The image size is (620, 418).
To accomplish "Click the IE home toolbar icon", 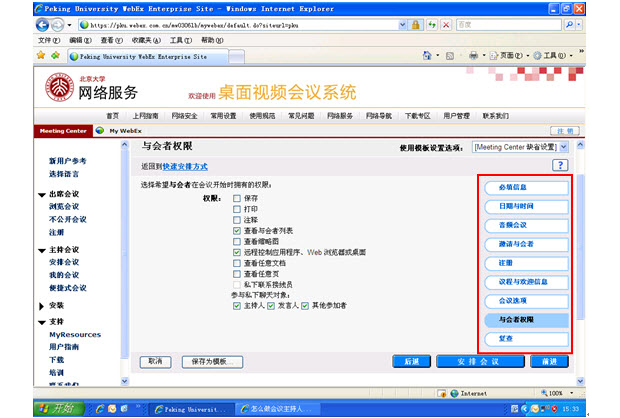I will 428,56.
